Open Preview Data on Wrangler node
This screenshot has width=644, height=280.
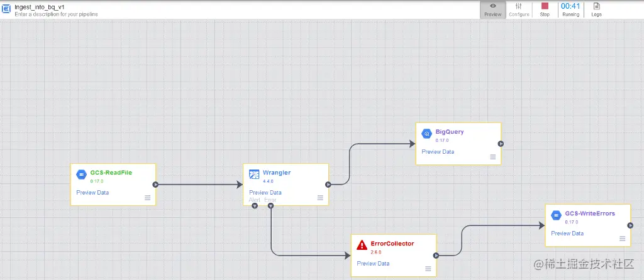tap(265, 192)
